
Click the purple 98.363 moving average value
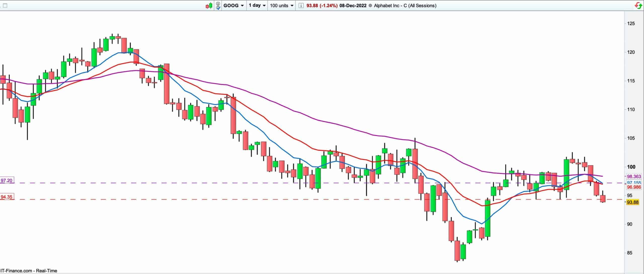click(634, 176)
